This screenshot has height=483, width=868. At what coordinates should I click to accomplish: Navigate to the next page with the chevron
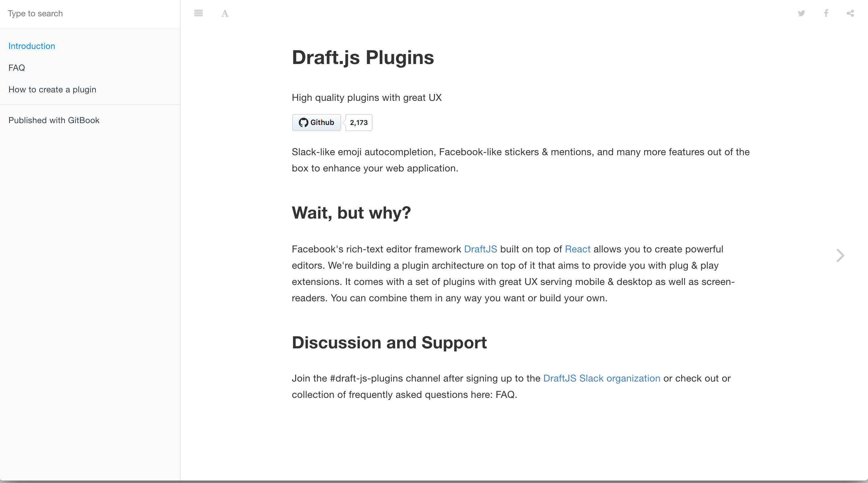pyautogui.click(x=840, y=255)
